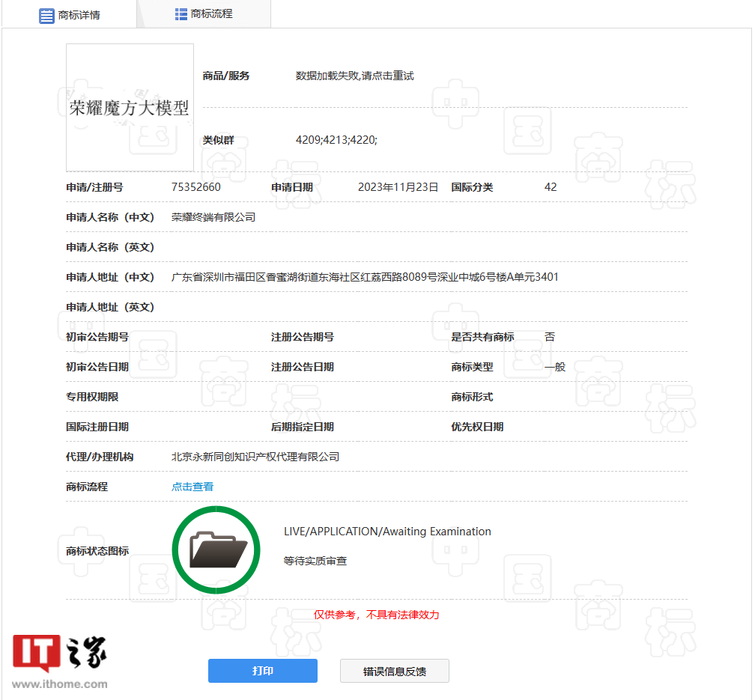Click the 商标形式 label
Image resolution: width=755 pixels, height=700 pixels.
pyautogui.click(x=472, y=397)
